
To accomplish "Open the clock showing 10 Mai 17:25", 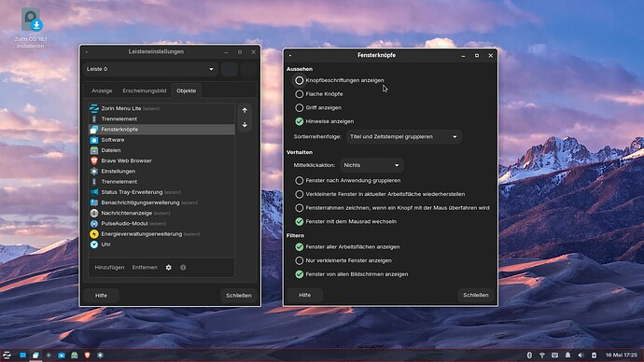I will click(622, 355).
